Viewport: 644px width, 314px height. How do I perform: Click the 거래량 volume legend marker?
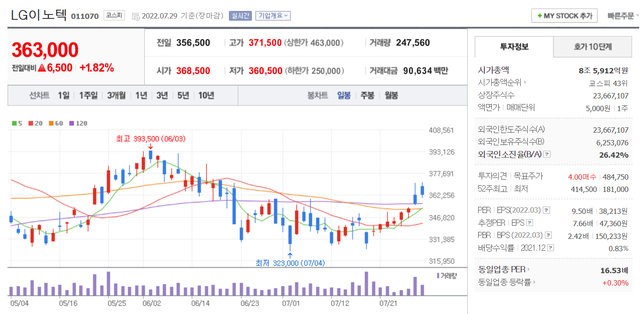pos(438,275)
